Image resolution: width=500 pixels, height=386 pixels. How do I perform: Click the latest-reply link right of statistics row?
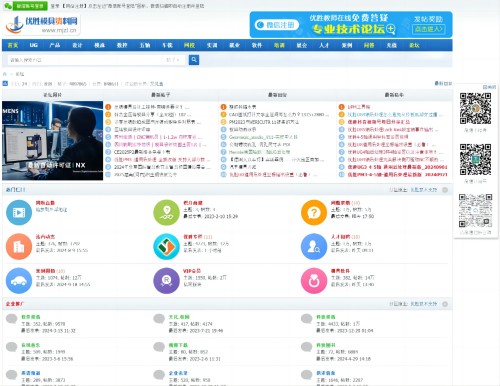443,83
